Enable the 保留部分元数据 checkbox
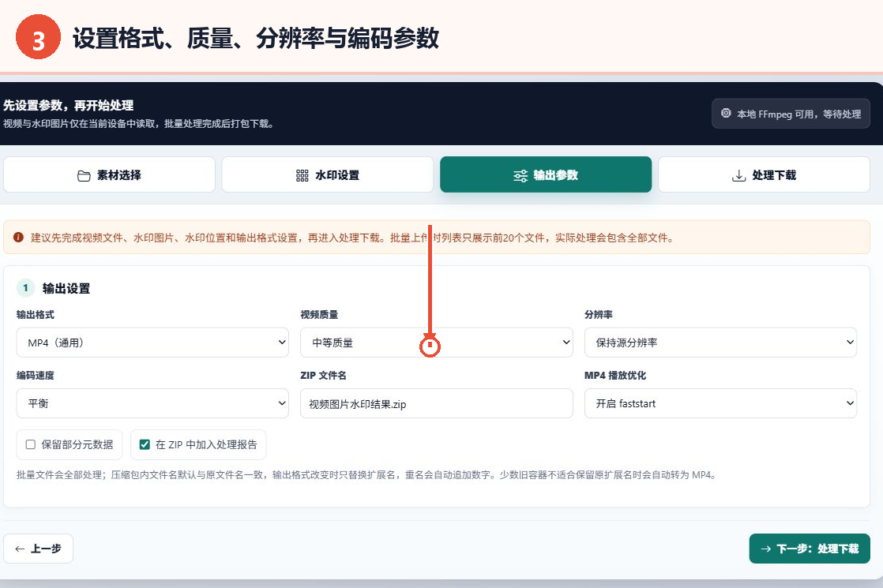This screenshot has height=588, width=883. click(31, 444)
